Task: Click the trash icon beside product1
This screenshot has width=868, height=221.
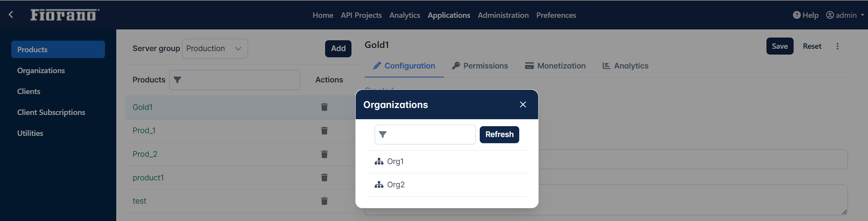Action: 324,178
